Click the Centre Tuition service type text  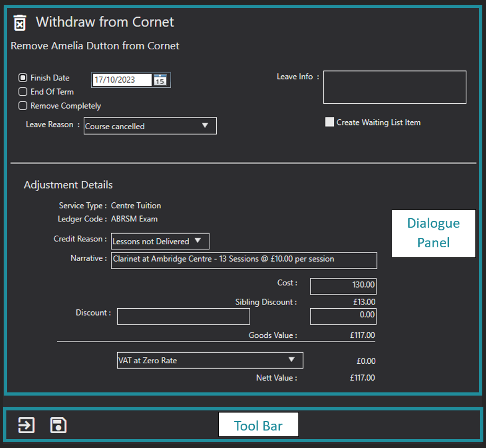[136, 205]
